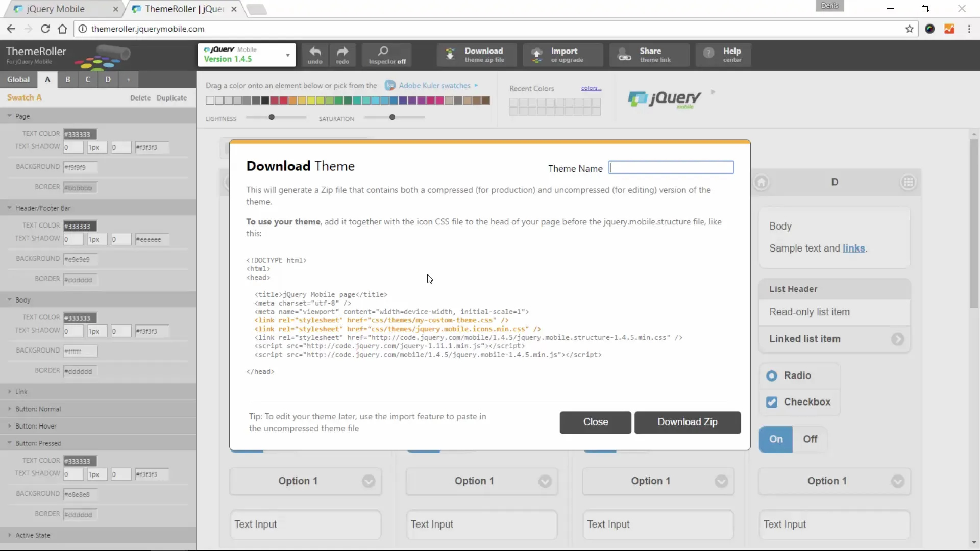Switch to swatch tab D
This screenshot has height=551, width=980.
point(108,79)
